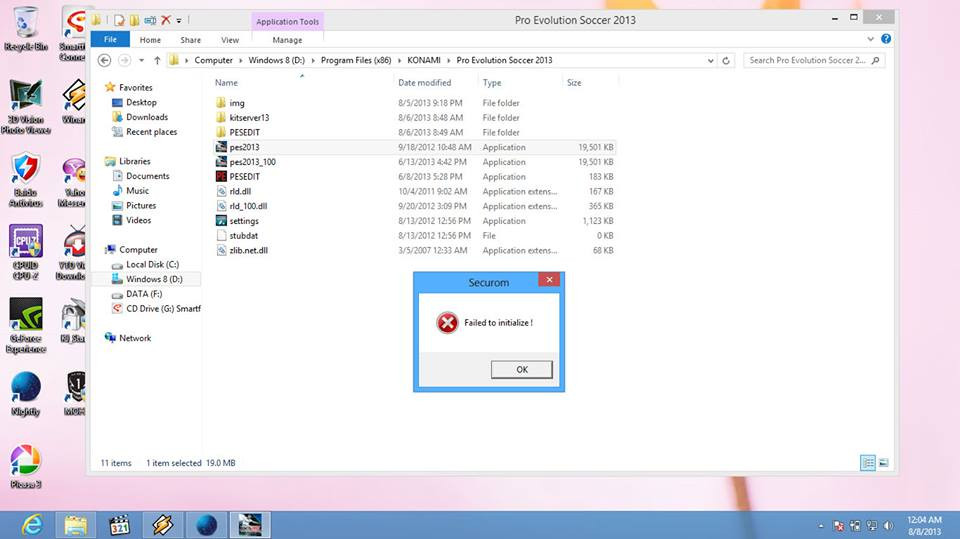Open Internet Explorer from the taskbar

[32, 525]
